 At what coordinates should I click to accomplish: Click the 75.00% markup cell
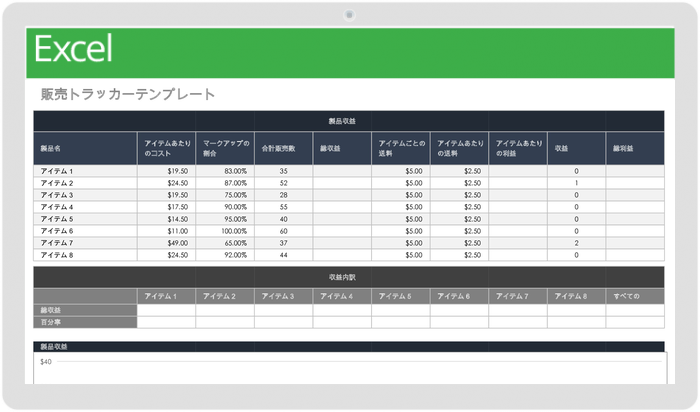tap(225, 195)
